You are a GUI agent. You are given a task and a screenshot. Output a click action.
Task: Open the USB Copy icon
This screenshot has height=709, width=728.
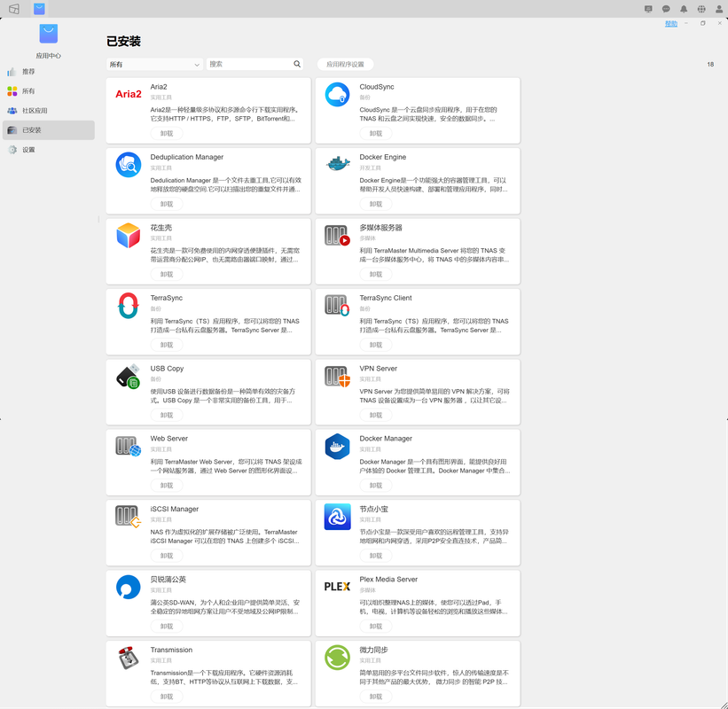pos(129,377)
